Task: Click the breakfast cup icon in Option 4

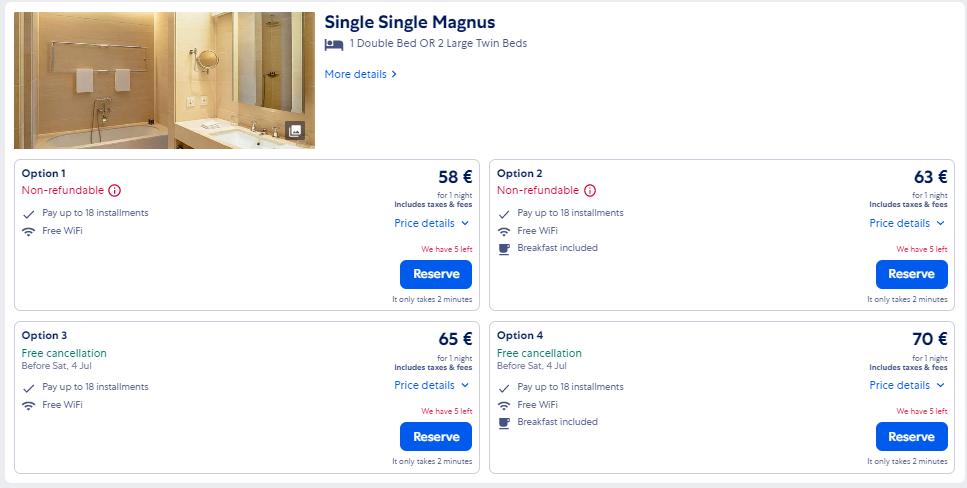Action: (x=504, y=423)
